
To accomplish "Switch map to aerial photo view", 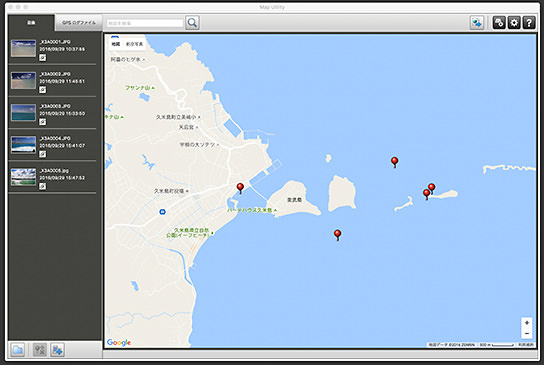I will [134, 44].
